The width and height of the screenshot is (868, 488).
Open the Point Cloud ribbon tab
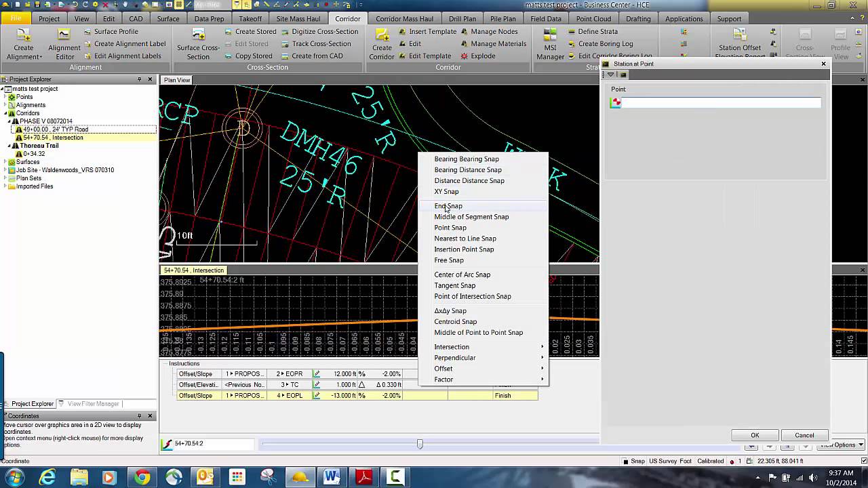click(x=593, y=19)
